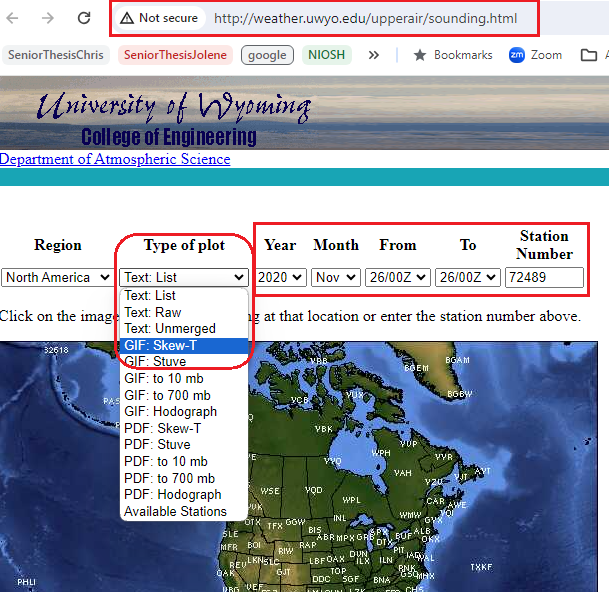Open the SeniorThesisJolene bookmark
Screen dimensions: 609x592
pos(175,55)
